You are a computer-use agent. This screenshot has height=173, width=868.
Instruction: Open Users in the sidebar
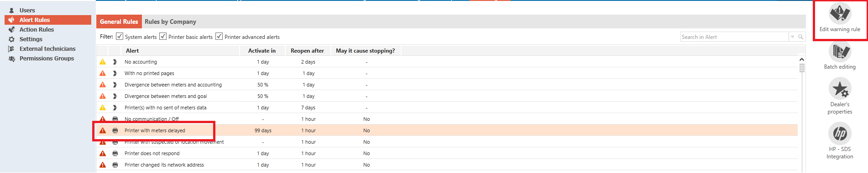coord(27,10)
